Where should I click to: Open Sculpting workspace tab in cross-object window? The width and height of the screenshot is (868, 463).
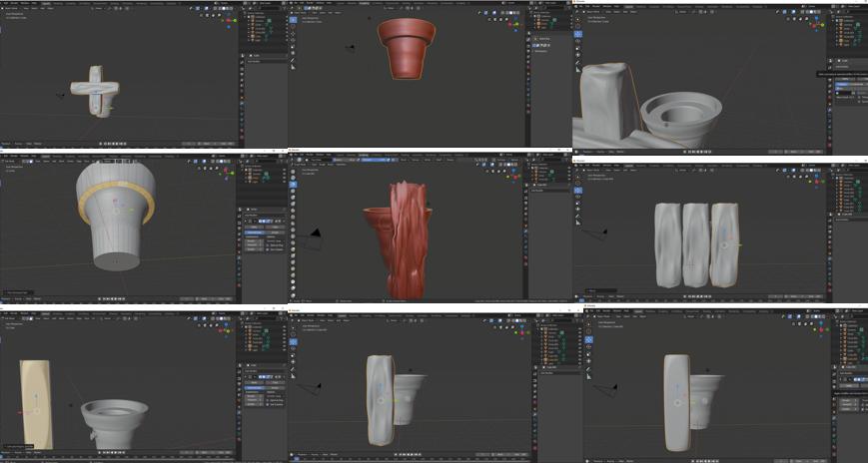tap(70, 3)
